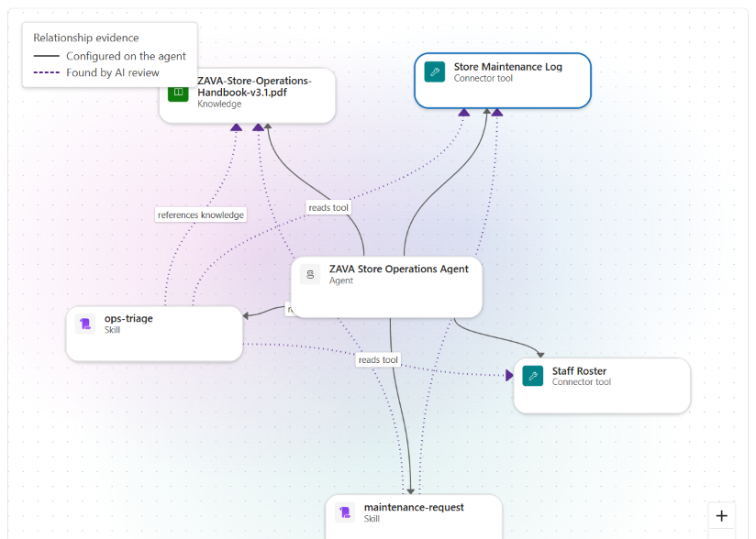Click the Handbook knowledge book icon
756x539 pixels.
tap(178, 92)
